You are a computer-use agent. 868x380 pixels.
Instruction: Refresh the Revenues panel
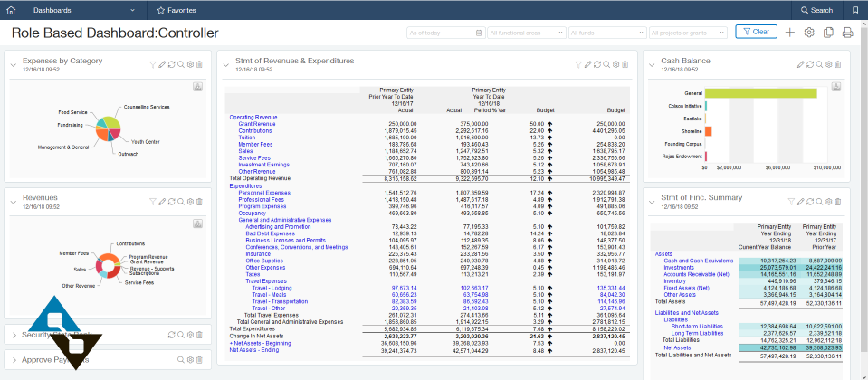172,202
